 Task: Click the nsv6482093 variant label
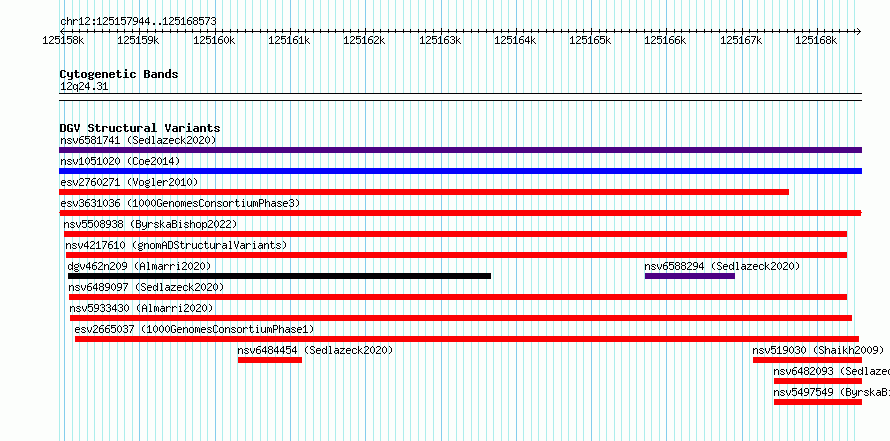pyautogui.click(x=832, y=371)
